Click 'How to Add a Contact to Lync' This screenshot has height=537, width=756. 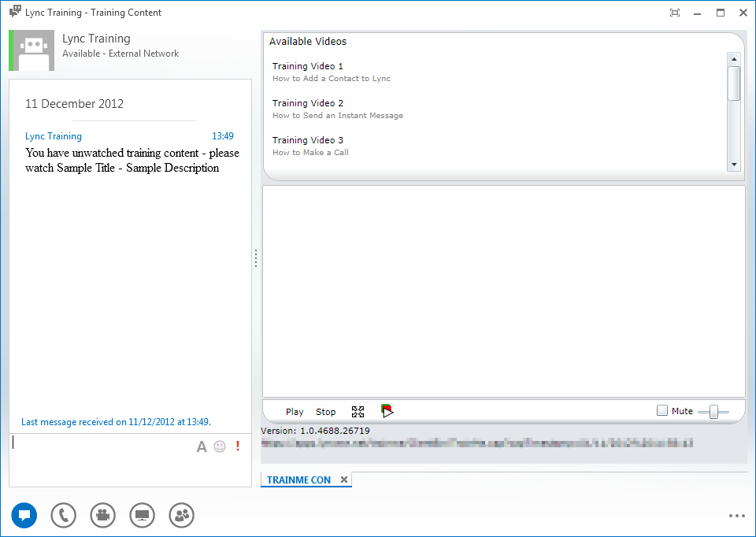(x=332, y=79)
